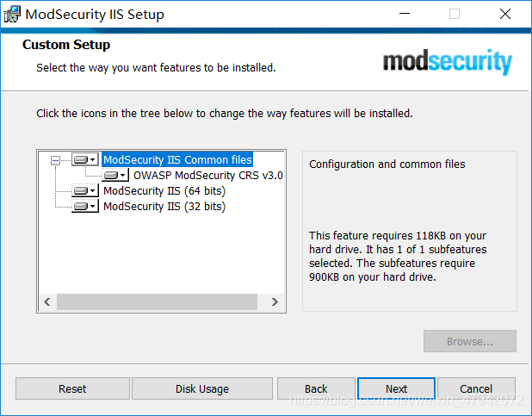Screen dimensions: 532x416
Task: Open the Disk Usage dialog
Action: (202, 388)
